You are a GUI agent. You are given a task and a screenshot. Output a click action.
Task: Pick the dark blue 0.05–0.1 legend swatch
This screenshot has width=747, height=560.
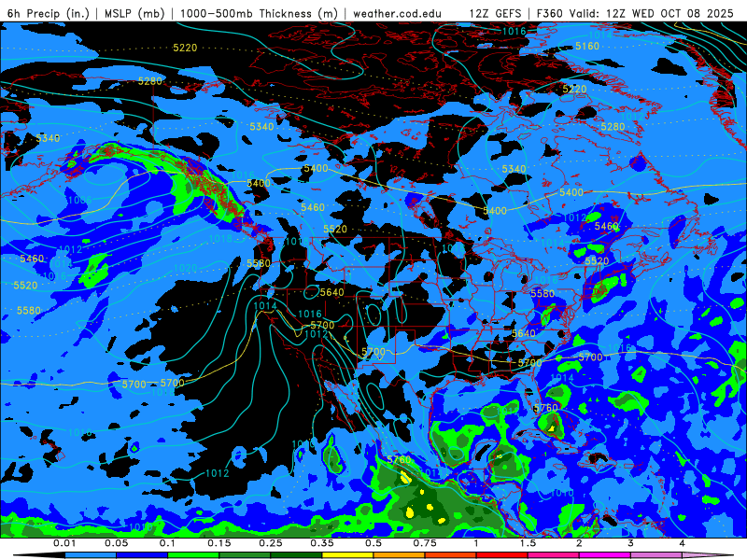pos(142,555)
